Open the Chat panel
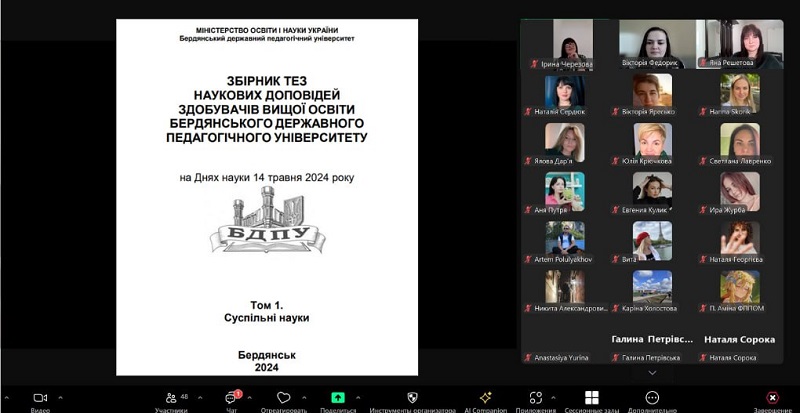The height and width of the screenshot is (413, 800). coord(230,397)
